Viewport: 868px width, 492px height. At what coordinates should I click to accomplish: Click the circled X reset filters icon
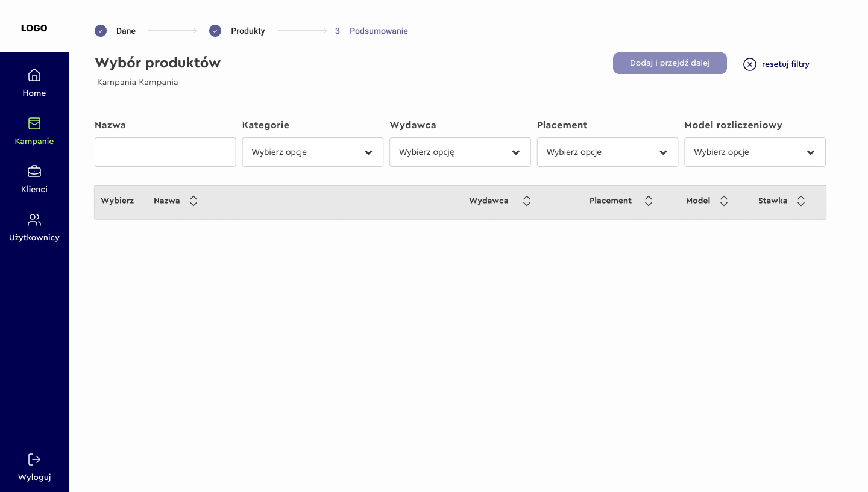750,64
